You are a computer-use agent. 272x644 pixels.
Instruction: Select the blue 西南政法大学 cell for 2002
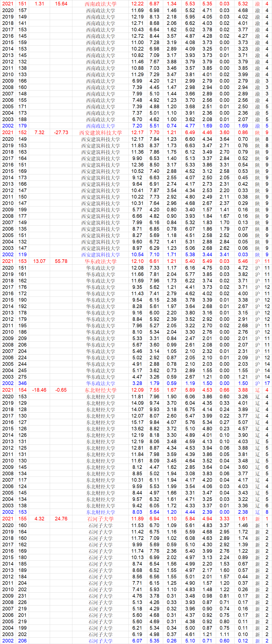click(x=101, y=126)
